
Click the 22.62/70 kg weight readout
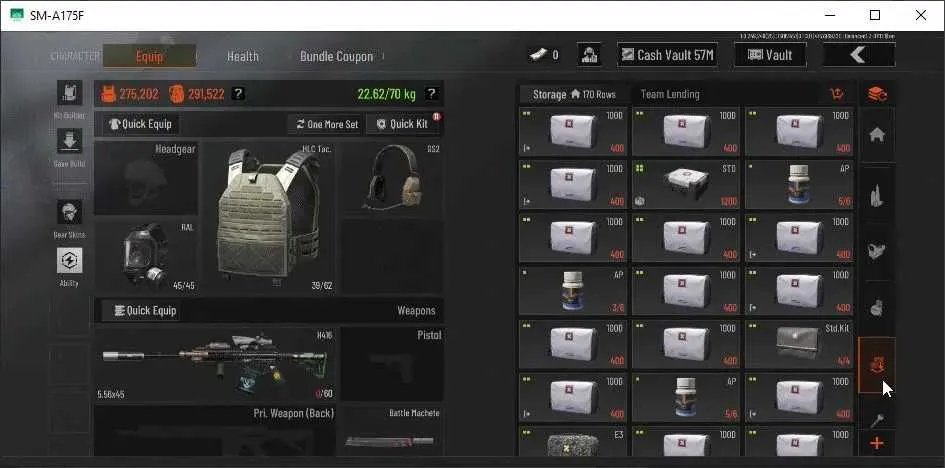pos(386,95)
